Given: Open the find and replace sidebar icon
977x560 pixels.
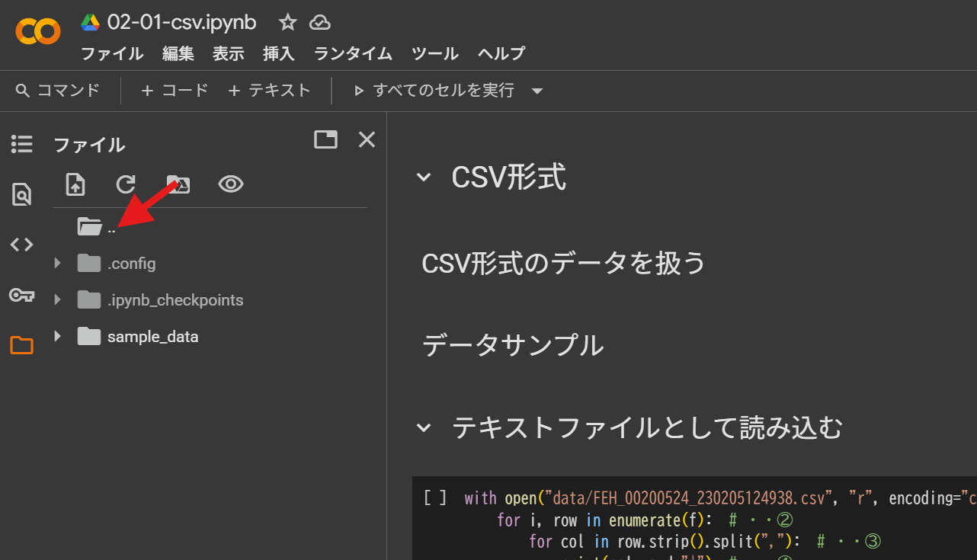Looking at the screenshot, I should [21, 195].
